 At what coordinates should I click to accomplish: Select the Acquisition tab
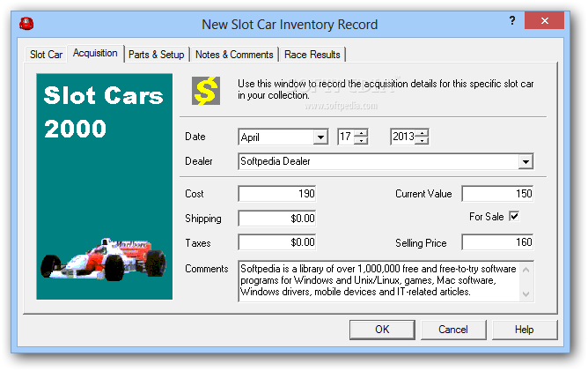tap(95, 54)
